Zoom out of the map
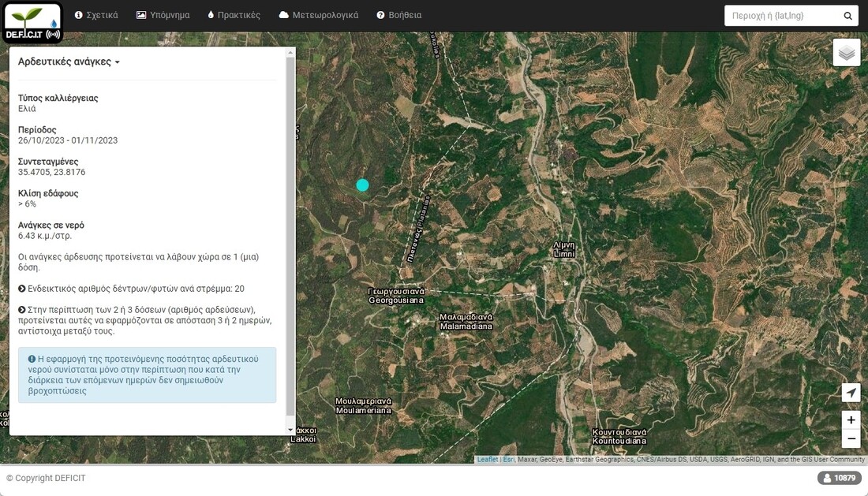The width and height of the screenshot is (868, 496). click(851, 438)
